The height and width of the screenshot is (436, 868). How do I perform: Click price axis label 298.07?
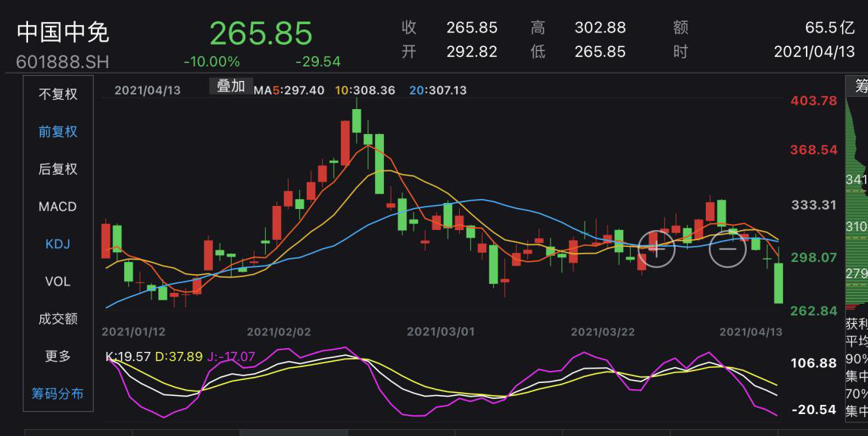813,257
